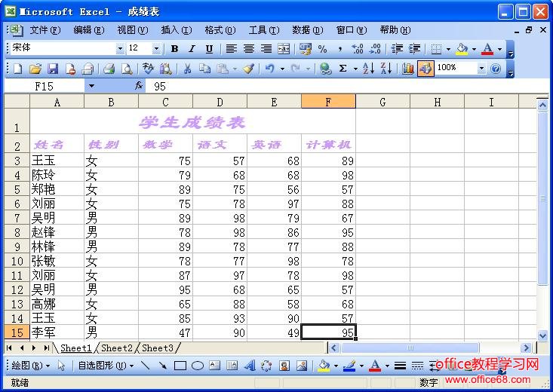Run the spelling check
The image size is (553, 392).
(148, 69)
